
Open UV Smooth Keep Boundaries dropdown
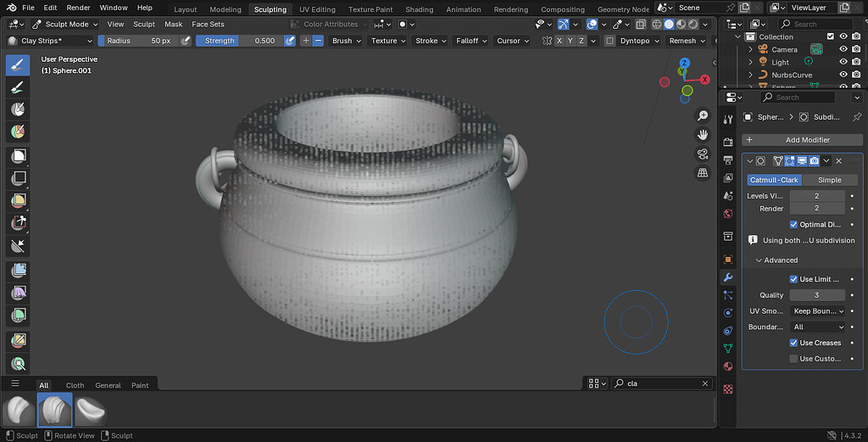[x=818, y=311]
